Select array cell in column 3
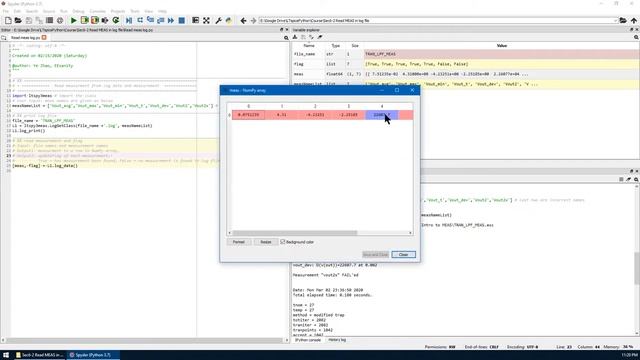This screenshot has width=640, height=360. 349,115
